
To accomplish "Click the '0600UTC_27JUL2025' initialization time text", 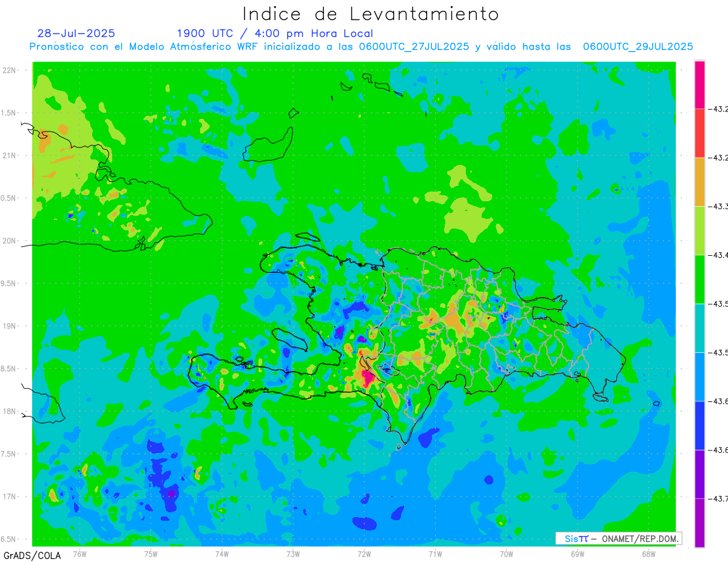I will coord(414,47).
